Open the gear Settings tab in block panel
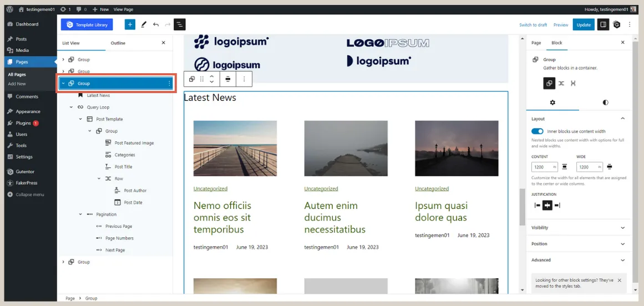 click(552, 103)
